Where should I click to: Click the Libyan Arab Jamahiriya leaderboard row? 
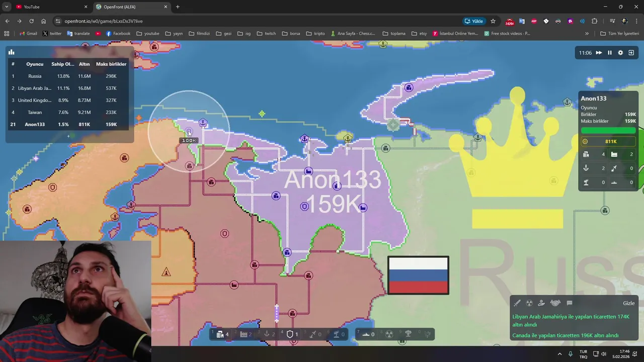(x=68, y=88)
